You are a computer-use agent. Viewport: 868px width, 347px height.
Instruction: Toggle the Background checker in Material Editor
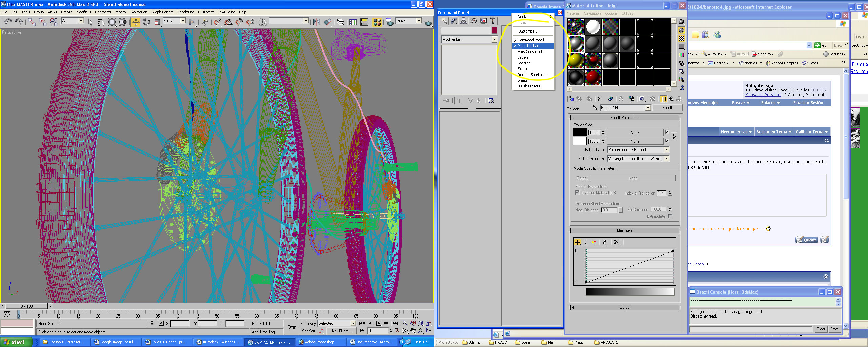pyautogui.click(x=682, y=39)
